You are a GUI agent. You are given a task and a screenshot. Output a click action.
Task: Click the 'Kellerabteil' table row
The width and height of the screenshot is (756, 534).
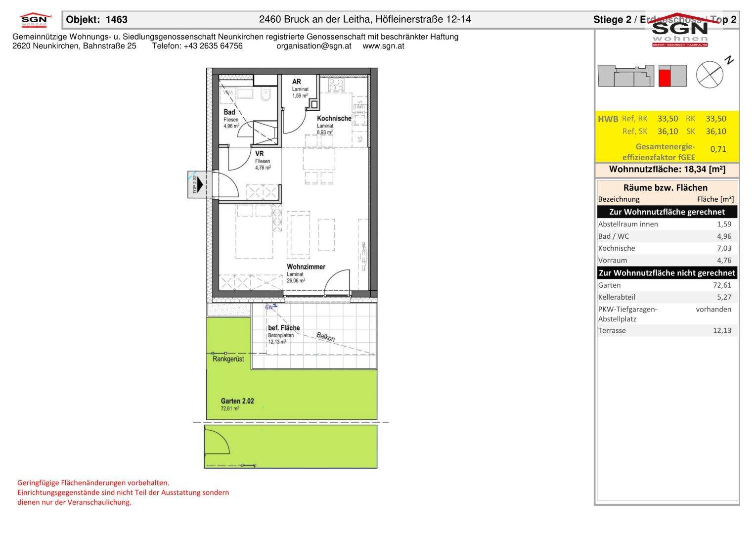pos(667,297)
